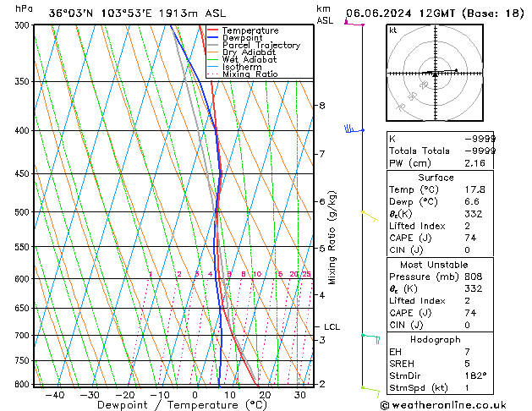Viewport: 532px width, 411px height.
Task: Click the '400' pressure level label
Action: coord(24,130)
